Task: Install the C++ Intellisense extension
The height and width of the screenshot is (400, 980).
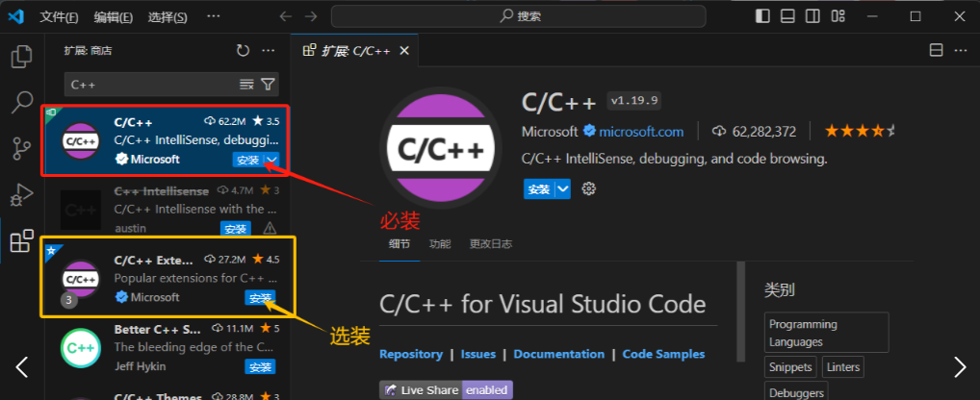Action: 236,229
